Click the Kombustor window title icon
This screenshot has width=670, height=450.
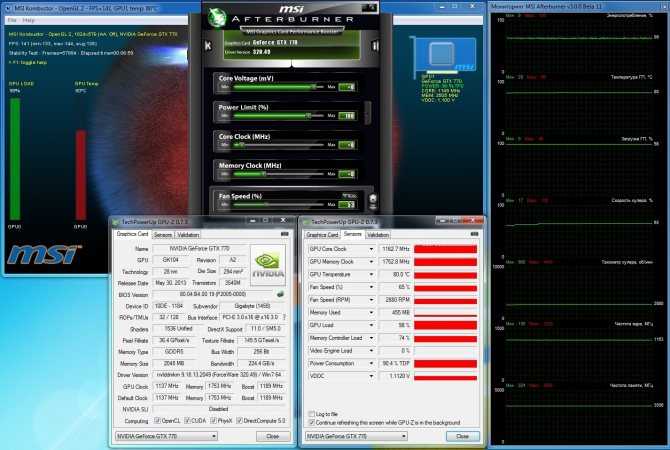pos(8,8)
